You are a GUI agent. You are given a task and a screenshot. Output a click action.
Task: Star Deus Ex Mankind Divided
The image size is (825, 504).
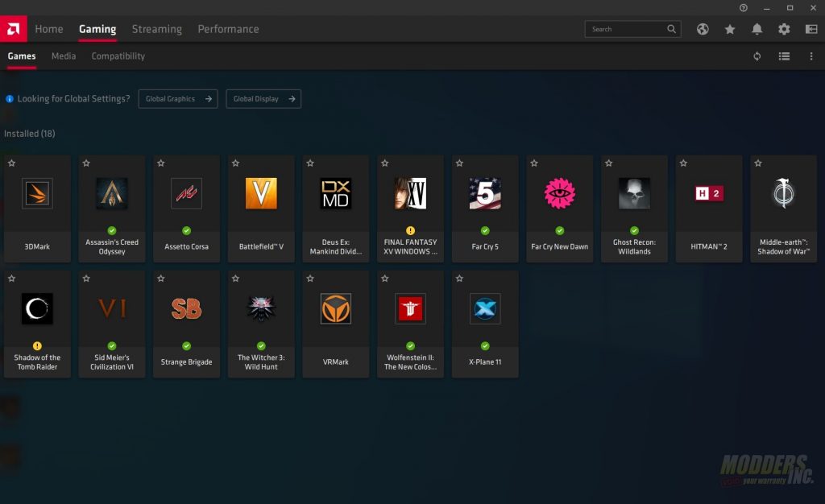(310, 163)
